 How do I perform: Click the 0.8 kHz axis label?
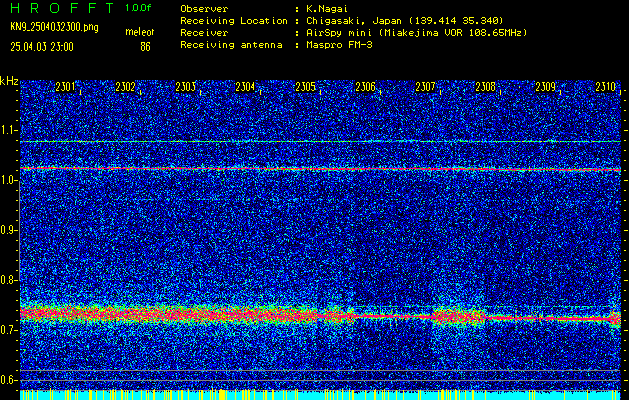[x=8, y=280]
